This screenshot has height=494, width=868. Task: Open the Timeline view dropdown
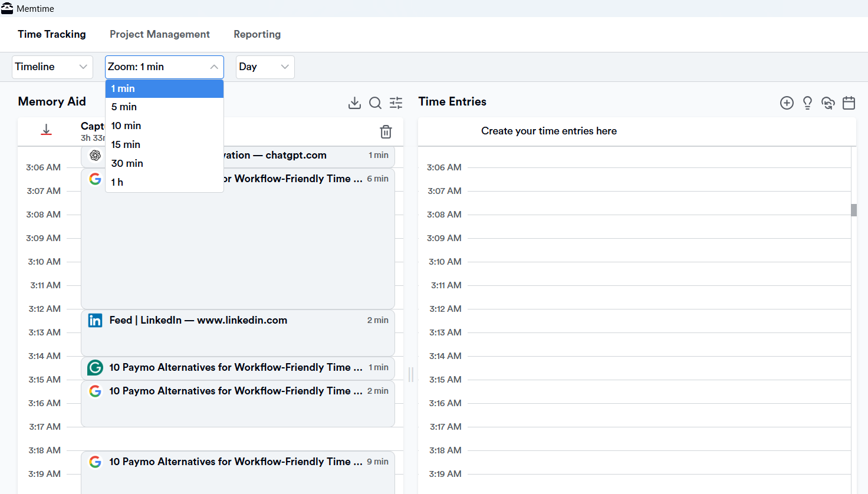pyautogui.click(x=52, y=67)
